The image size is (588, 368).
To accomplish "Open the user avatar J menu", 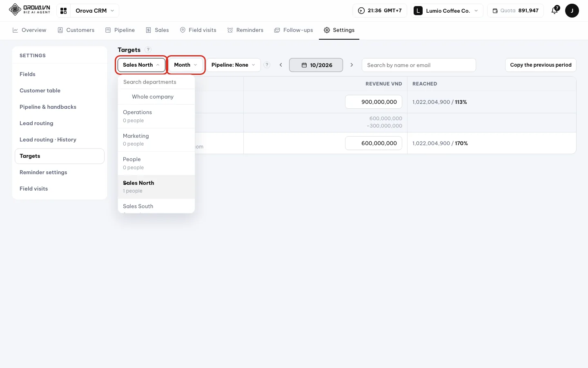I will tap(572, 11).
